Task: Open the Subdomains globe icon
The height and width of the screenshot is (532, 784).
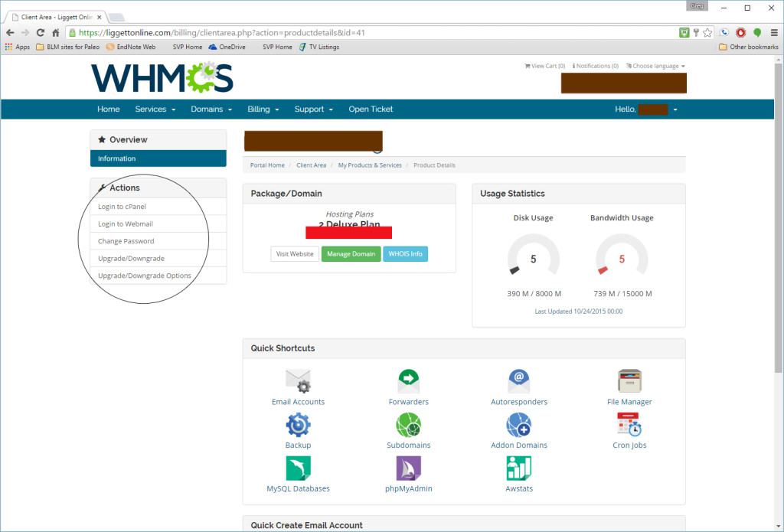Action: (409, 425)
